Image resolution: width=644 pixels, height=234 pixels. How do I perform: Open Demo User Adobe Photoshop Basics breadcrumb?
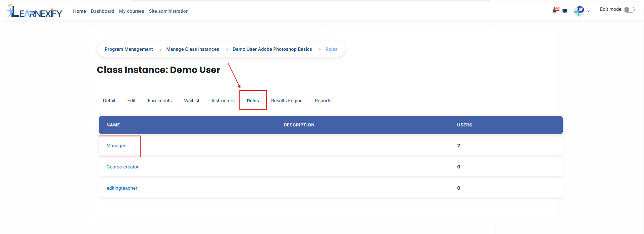click(272, 49)
